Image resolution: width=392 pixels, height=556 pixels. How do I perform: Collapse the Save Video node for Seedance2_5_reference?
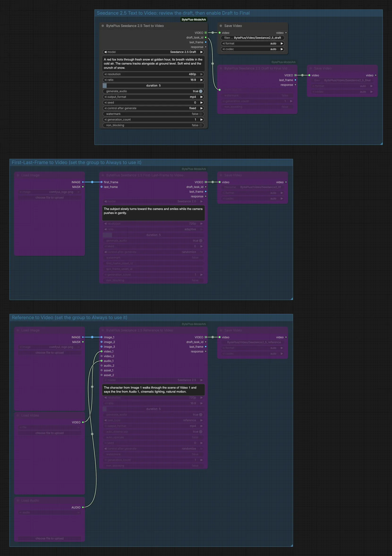point(221,330)
